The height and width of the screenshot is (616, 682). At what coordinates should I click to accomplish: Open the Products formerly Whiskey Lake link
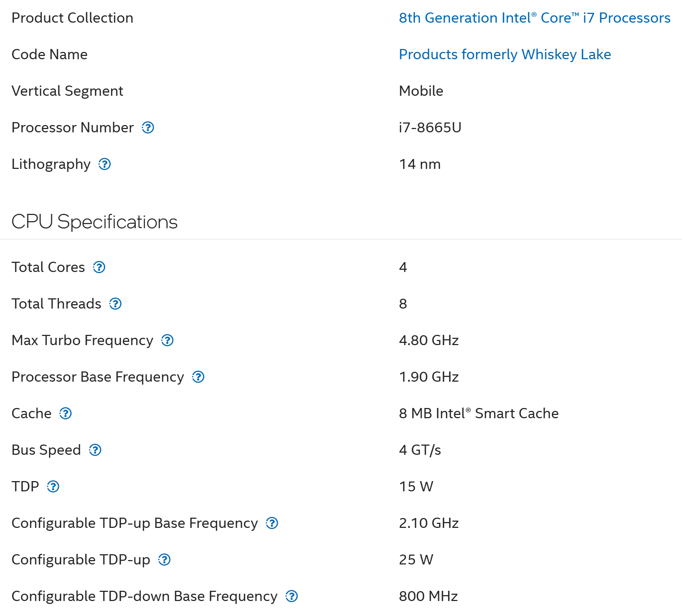505,54
